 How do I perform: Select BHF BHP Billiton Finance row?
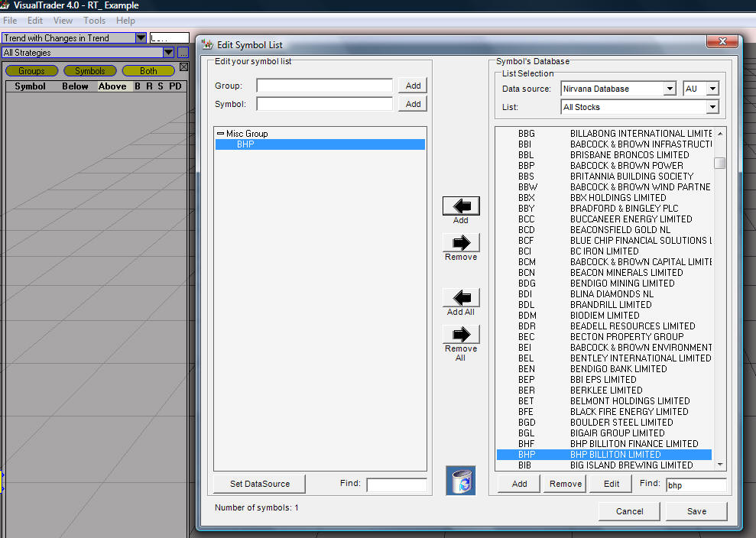click(604, 443)
